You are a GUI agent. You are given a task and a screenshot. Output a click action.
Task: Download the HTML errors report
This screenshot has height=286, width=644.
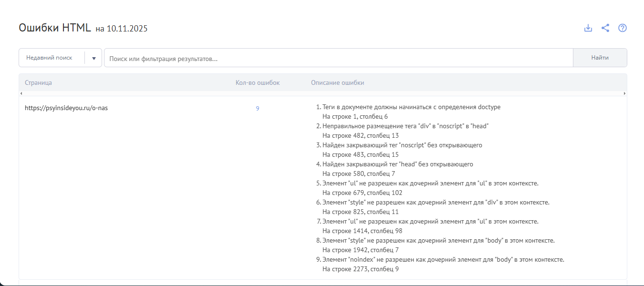[x=588, y=28]
